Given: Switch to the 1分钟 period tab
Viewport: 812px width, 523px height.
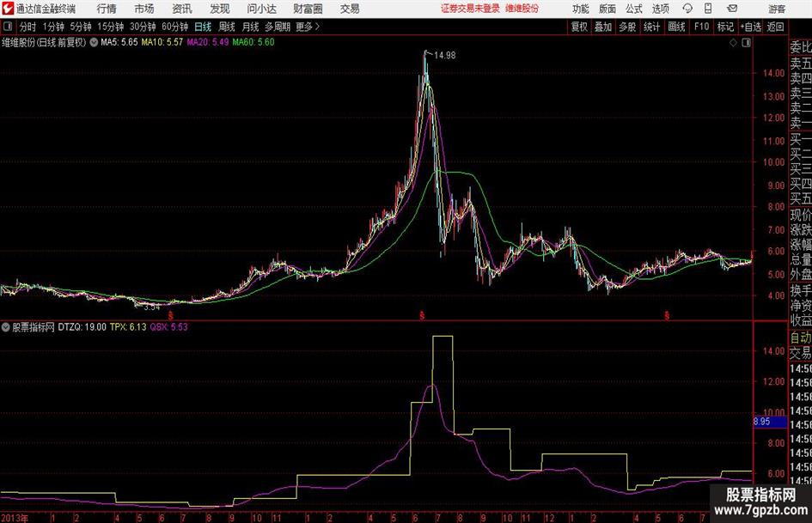Looking at the screenshot, I should tap(53, 27).
